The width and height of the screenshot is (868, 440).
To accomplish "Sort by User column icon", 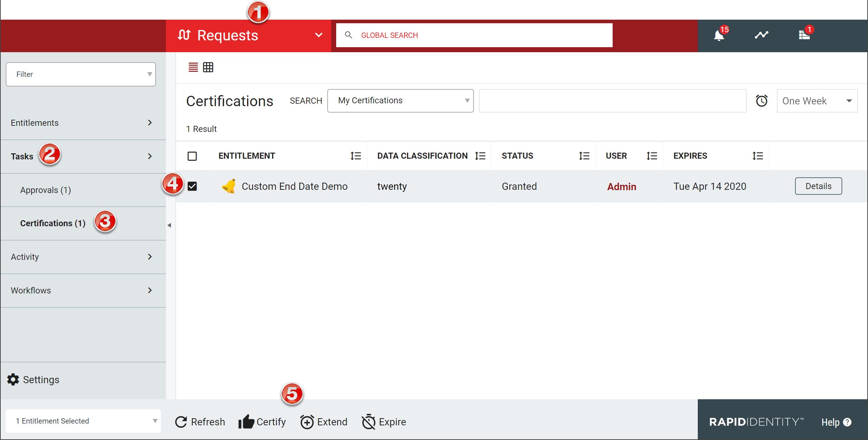I will (652, 156).
